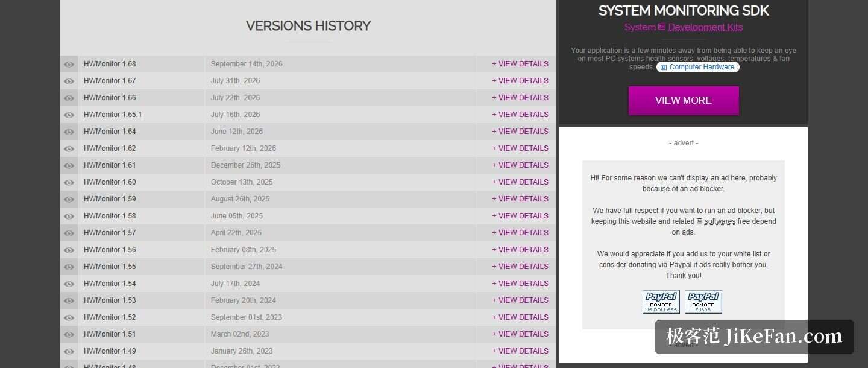
Task: Open View Details for HWMonitor 1.55
Action: coord(520,267)
